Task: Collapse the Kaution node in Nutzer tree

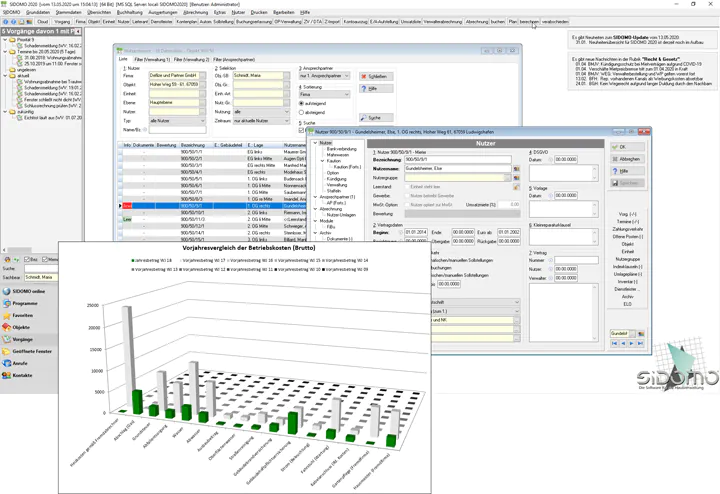Action: coord(322,161)
